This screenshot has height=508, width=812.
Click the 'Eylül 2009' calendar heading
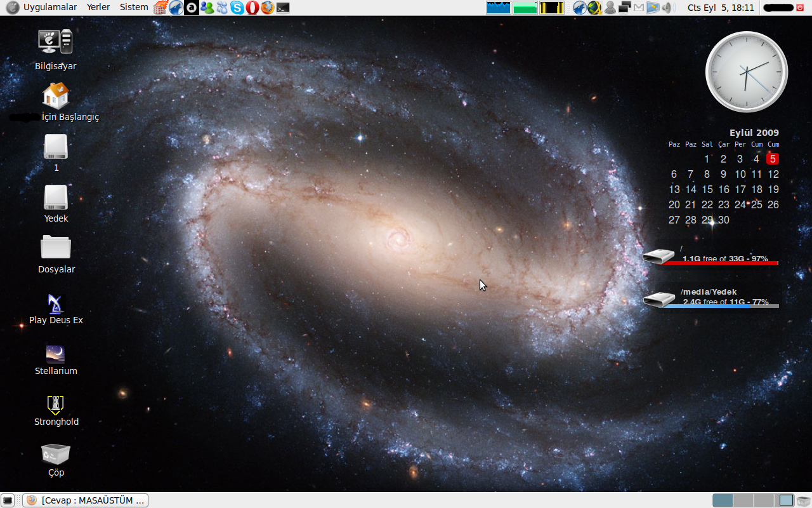(754, 133)
